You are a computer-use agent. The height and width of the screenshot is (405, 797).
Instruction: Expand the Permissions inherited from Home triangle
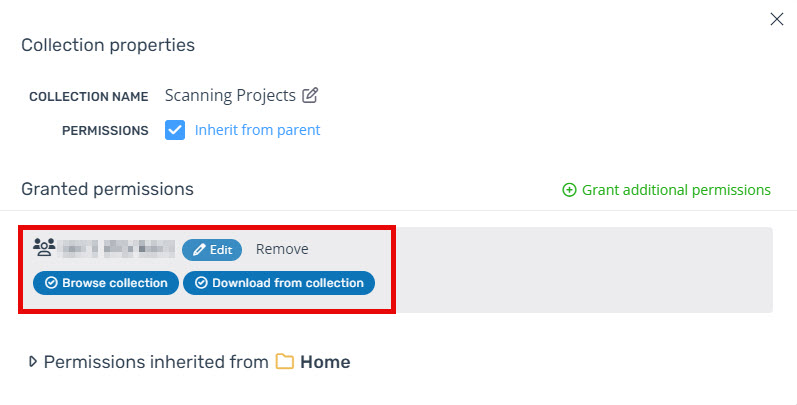click(33, 361)
